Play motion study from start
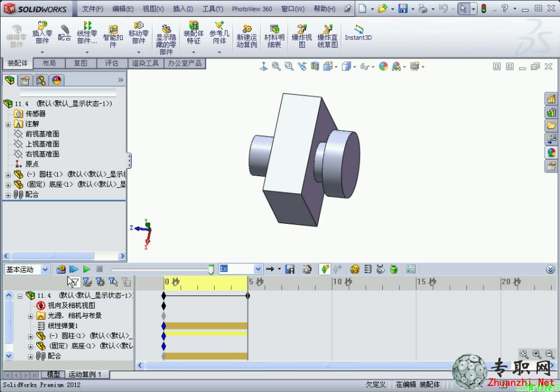 [73, 269]
